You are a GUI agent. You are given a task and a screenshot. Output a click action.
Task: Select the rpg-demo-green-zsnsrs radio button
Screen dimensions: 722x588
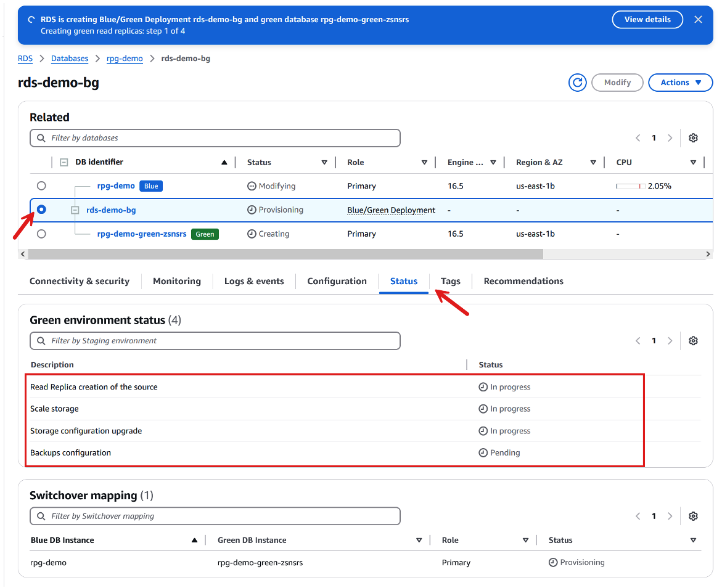coord(41,234)
